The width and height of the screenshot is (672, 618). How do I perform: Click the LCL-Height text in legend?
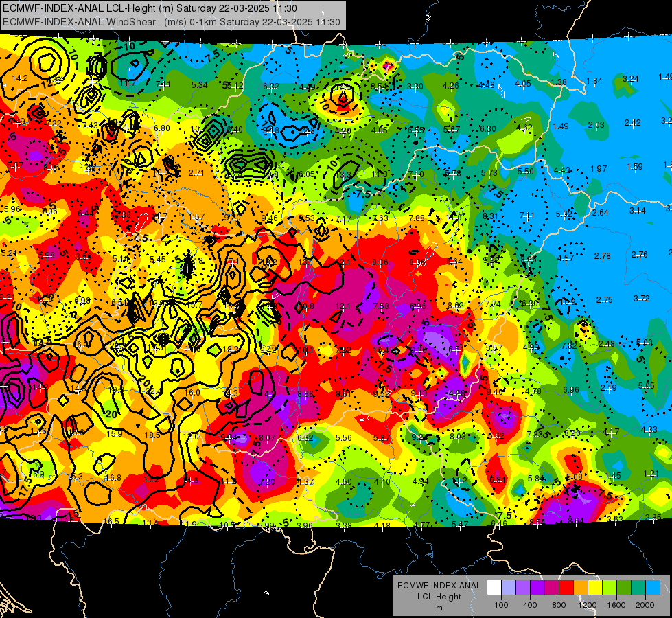point(439,597)
